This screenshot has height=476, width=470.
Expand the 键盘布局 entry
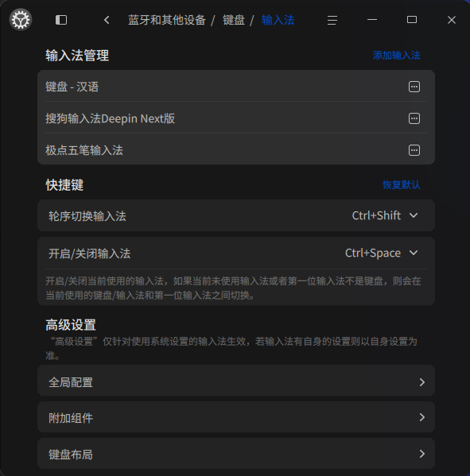point(236,454)
